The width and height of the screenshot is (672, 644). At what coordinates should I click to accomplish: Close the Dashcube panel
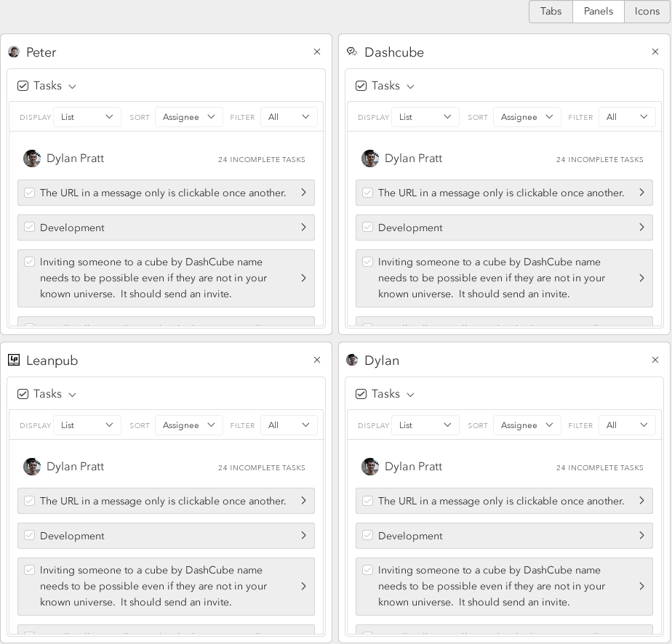[655, 52]
